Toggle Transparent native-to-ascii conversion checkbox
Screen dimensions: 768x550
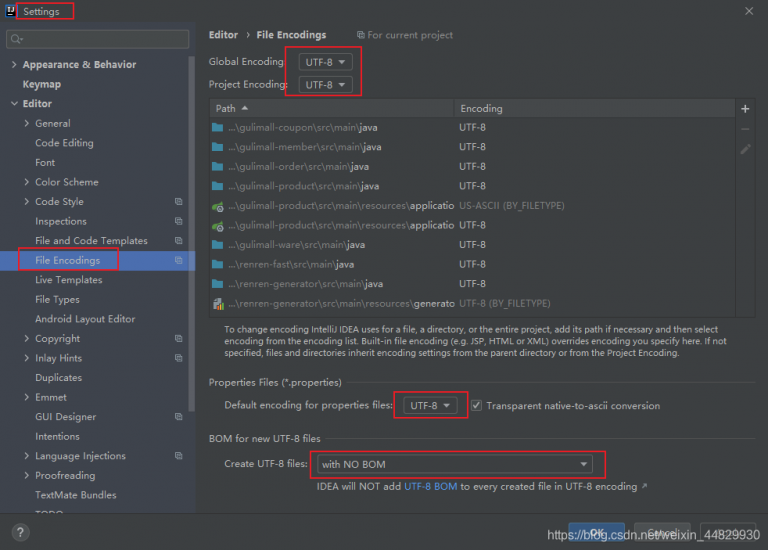pos(477,406)
